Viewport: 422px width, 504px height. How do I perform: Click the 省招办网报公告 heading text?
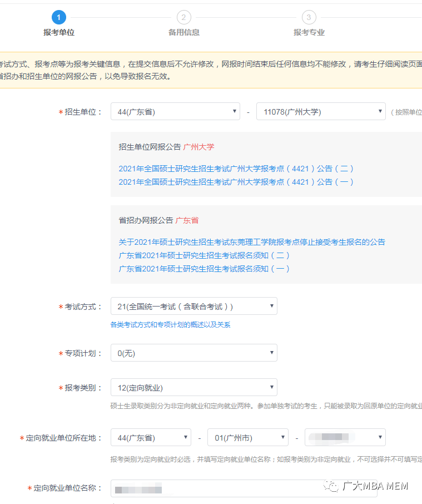coord(146,220)
